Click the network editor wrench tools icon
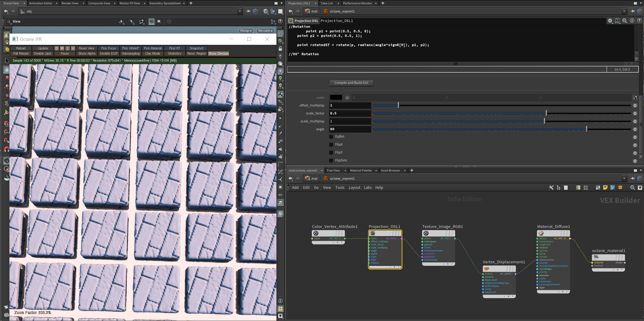644x321 pixels. coord(551,188)
